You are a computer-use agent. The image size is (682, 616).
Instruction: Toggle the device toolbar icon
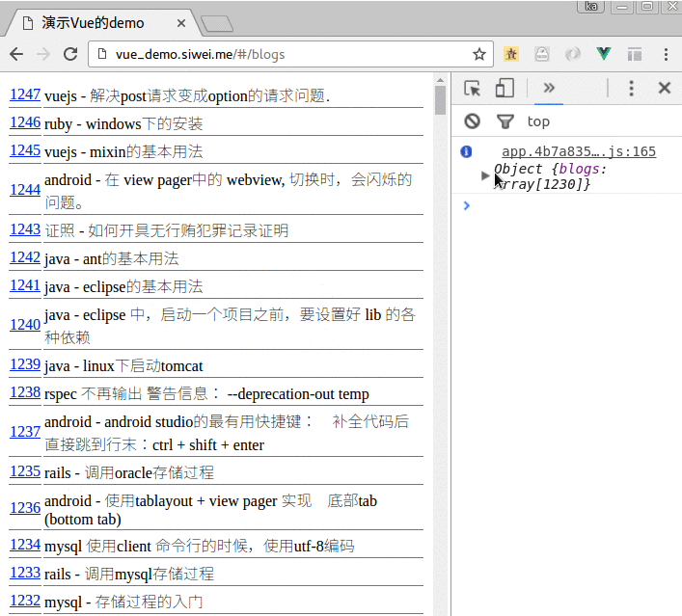click(x=505, y=89)
